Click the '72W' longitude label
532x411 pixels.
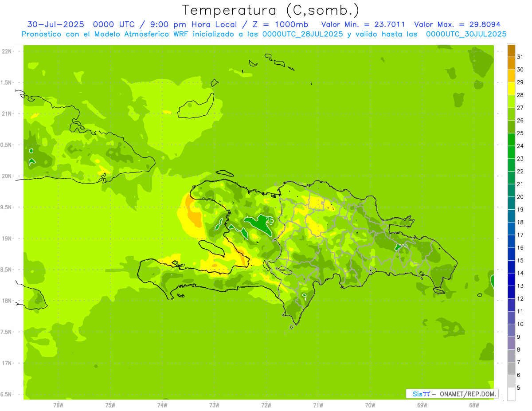[x=266, y=405]
